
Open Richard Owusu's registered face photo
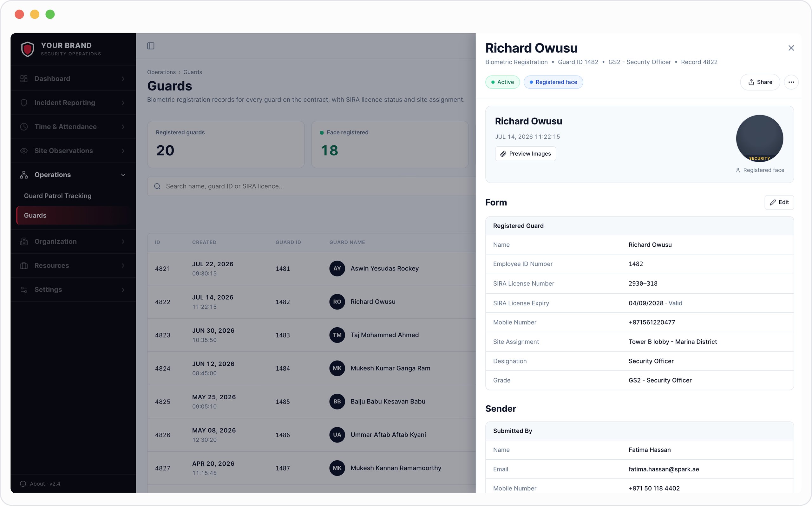pyautogui.click(x=759, y=138)
